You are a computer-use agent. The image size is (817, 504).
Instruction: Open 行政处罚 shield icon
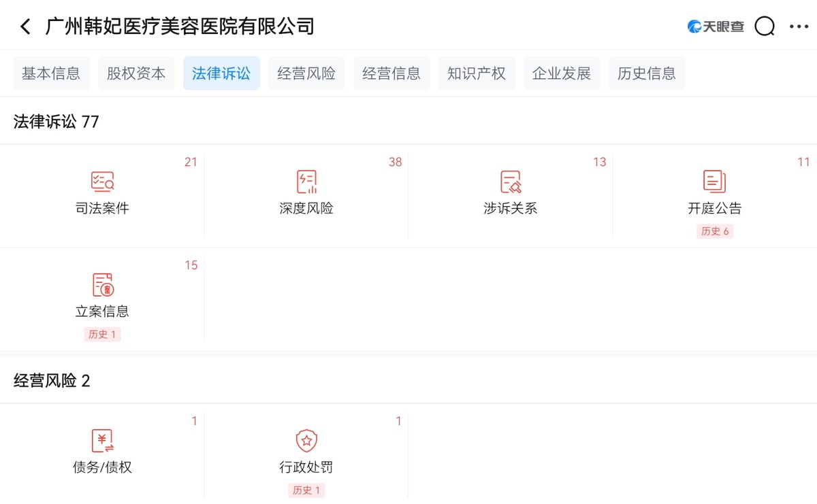[x=306, y=441]
